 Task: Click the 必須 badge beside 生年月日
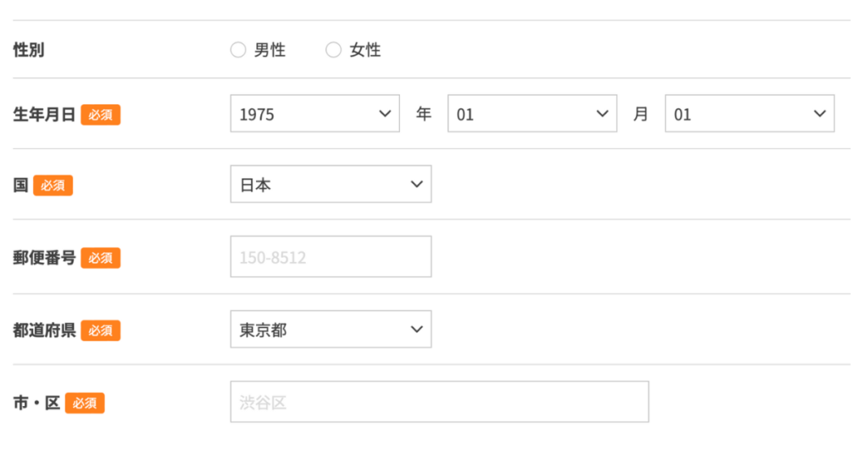pyautogui.click(x=101, y=114)
